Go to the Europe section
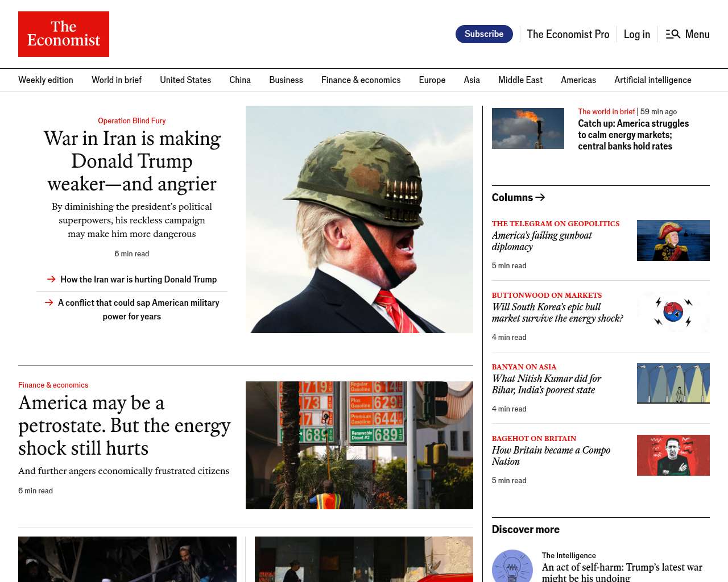The width and height of the screenshot is (728, 582). point(432,80)
